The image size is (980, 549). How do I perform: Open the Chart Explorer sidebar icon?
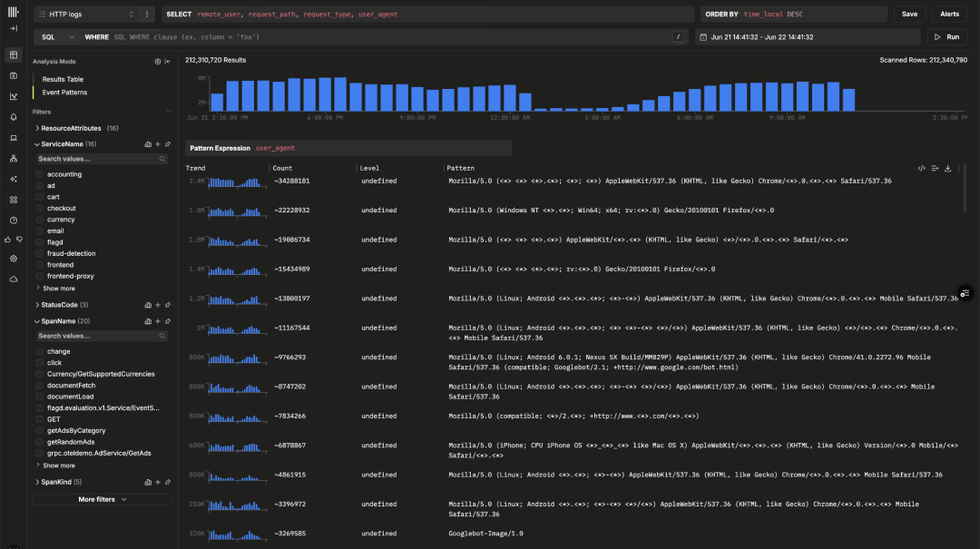pyautogui.click(x=14, y=96)
